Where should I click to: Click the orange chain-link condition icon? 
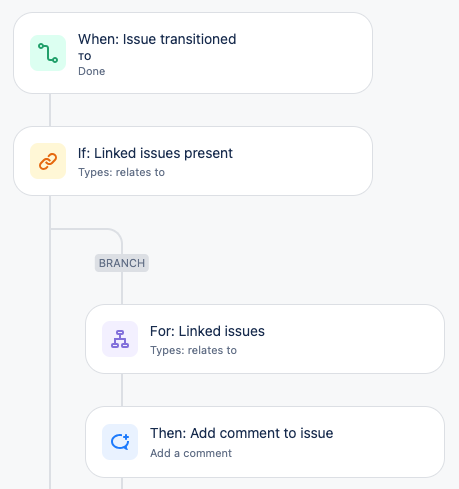48,161
